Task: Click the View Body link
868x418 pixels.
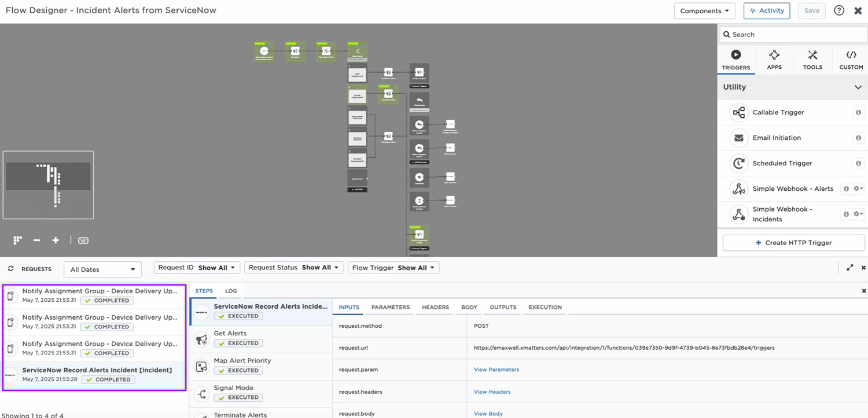Action: click(488, 413)
